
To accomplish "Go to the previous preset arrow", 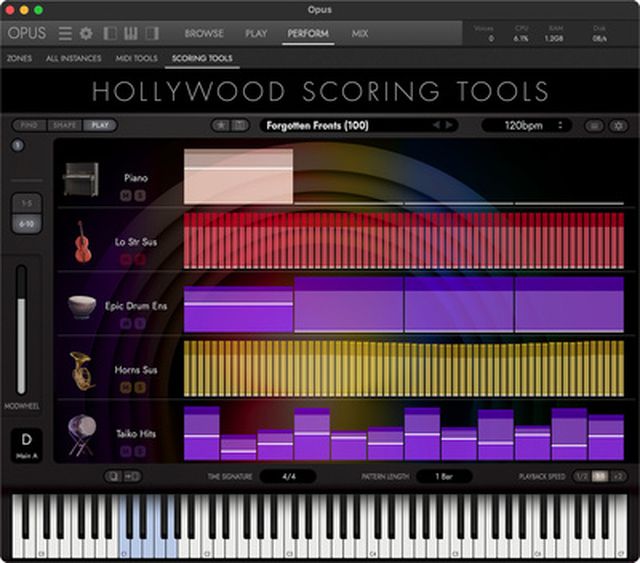I will pyautogui.click(x=437, y=125).
